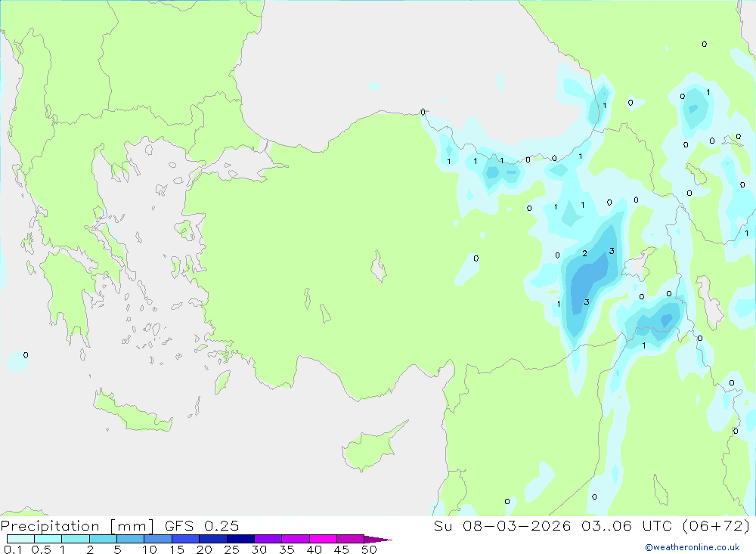Viewport: 756px width, 554px height.
Task: Select the 30–35 mm purple legend box
Action: pos(268,539)
